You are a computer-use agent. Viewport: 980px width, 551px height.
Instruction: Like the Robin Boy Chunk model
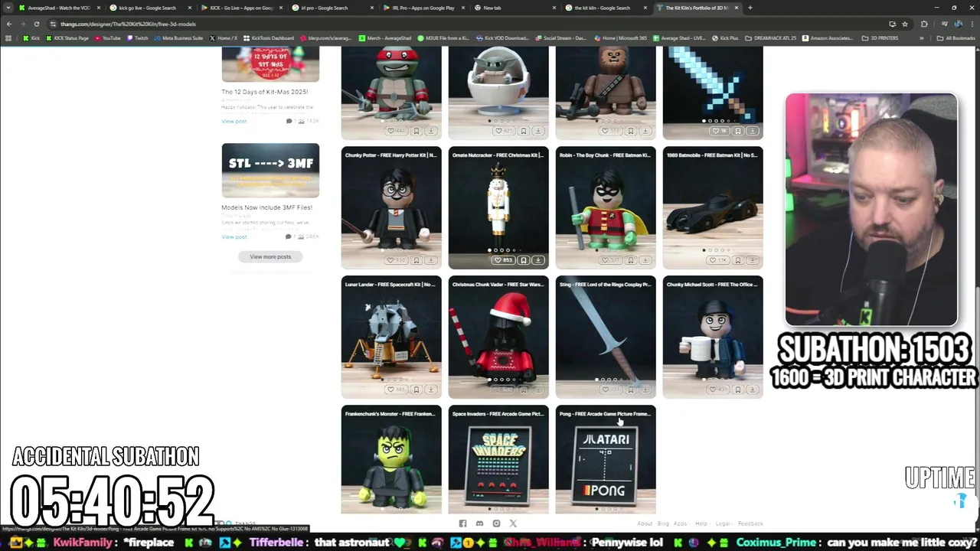[x=609, y=260]
